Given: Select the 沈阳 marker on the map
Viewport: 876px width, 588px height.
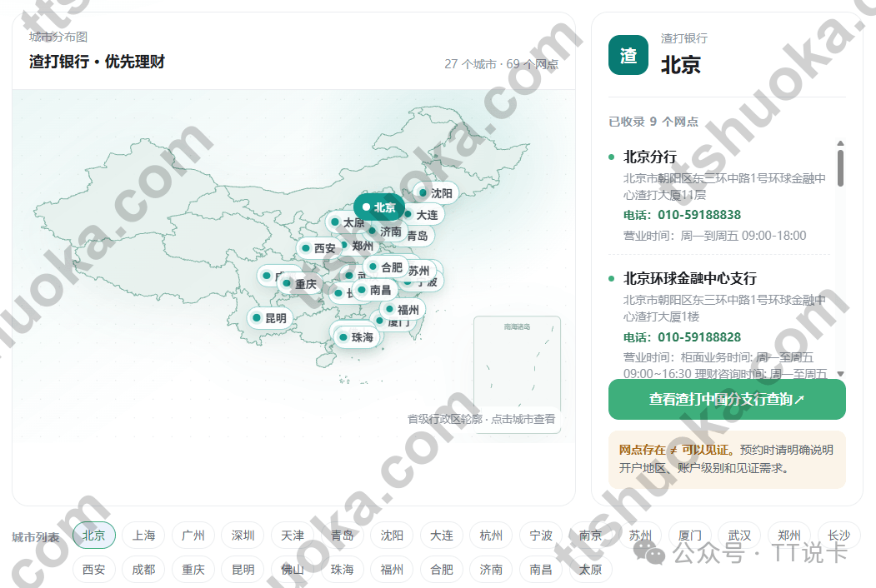Looking at the screenshot, I should [x=435, y=193].
